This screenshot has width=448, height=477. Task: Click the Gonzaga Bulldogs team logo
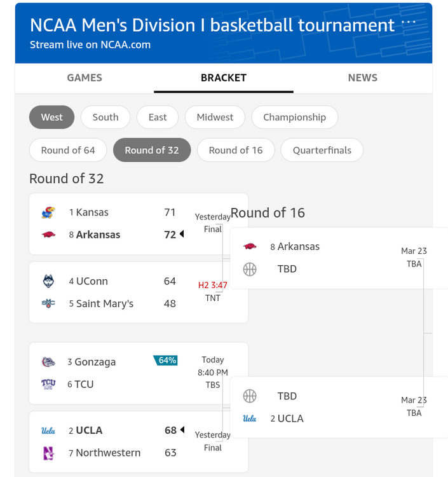pos(48,362)
